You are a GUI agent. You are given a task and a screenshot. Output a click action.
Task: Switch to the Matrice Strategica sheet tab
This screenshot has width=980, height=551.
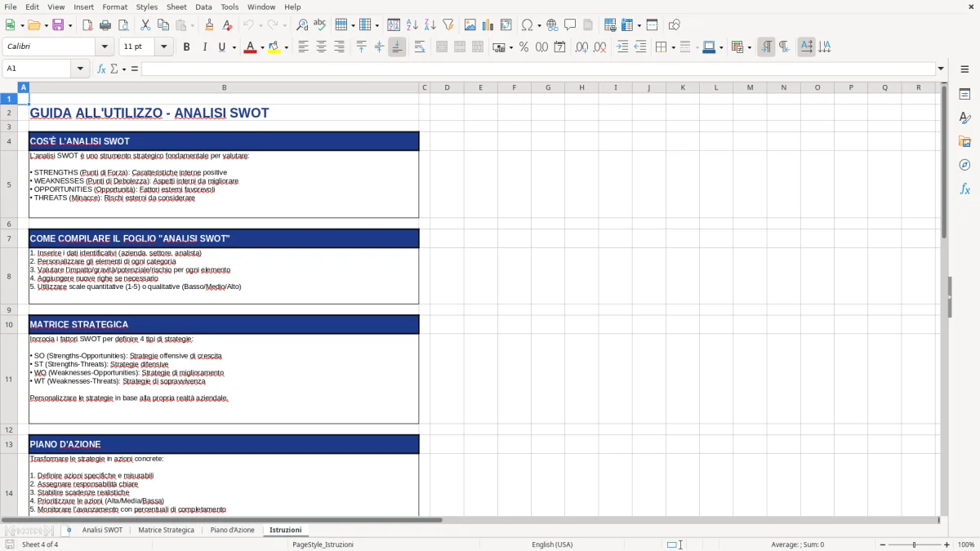(x=166, y=529)
